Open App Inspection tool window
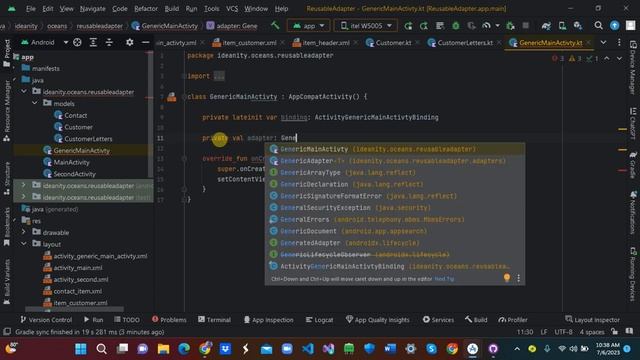This screenshot has height=360, width=640. (269, 320)
